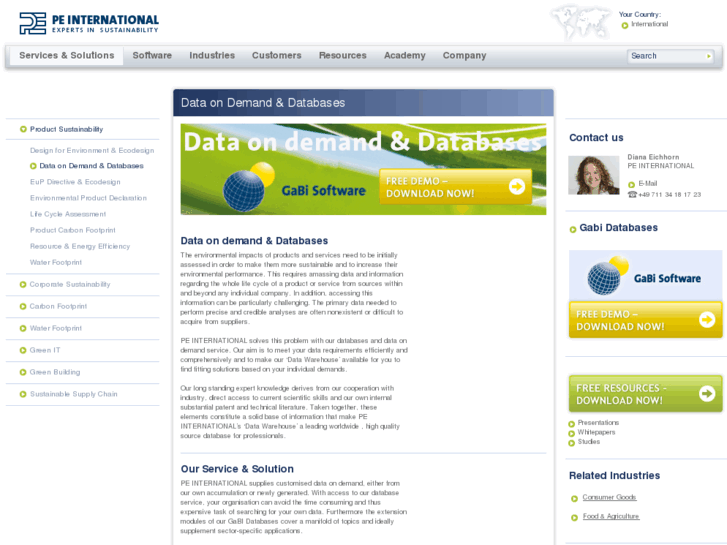The width and height of the screenshot is (727, 545).
Task: Open Data on Demand & Databases in sidebar
Action: [x=91, y=166]
